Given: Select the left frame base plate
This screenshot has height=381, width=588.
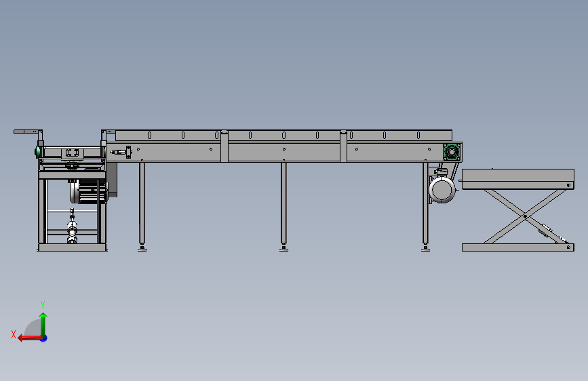Looking at the screenshot, I should click(x=73, y=247).
